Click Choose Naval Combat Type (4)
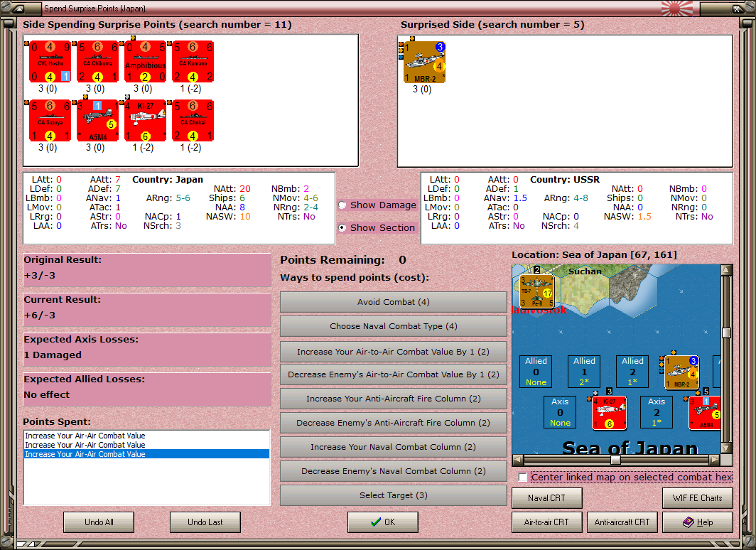 point(394,326)
